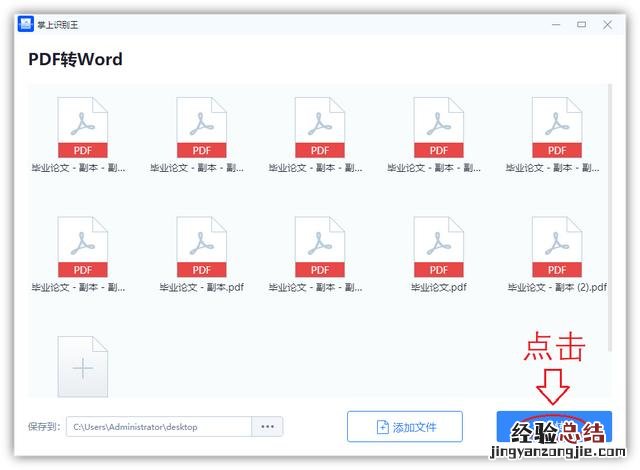Minimize the 掌上识别王 window
The image size is (640, 470).
click(554, 24)
